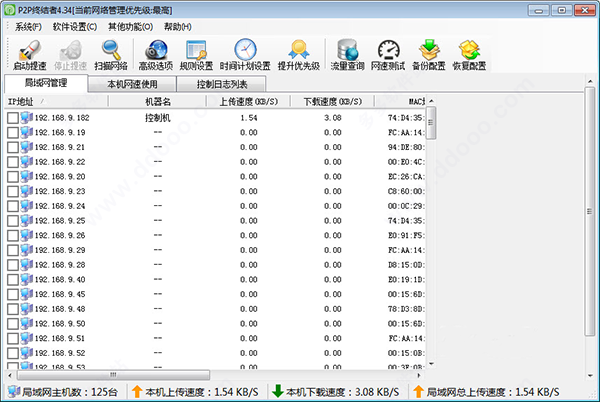Select the 控制机 machine name cell
600x402 pixels.
coord(158,118)
